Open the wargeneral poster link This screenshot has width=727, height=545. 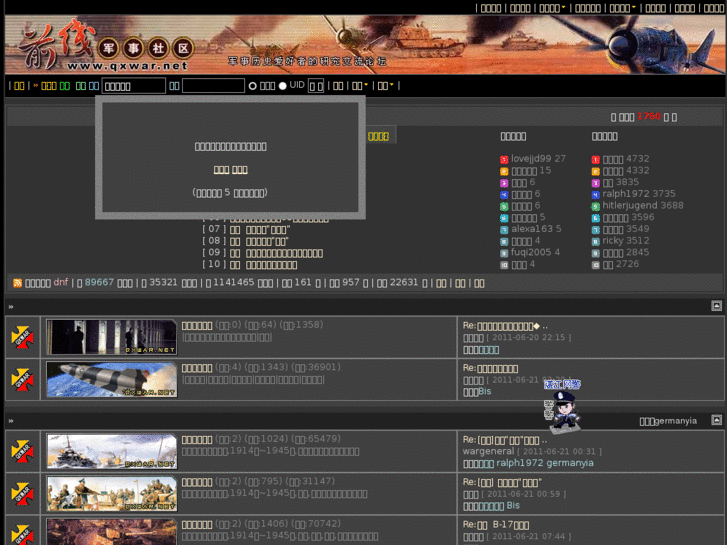coord(488,451)
